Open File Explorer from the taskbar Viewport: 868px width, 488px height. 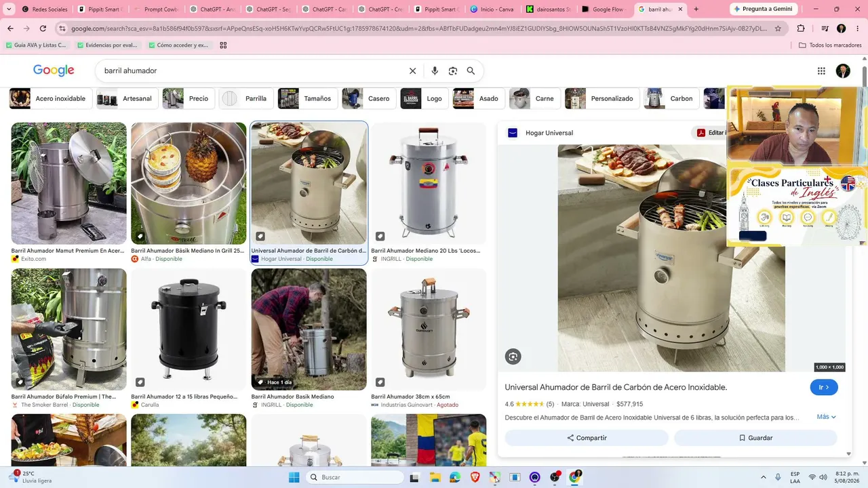435,477
